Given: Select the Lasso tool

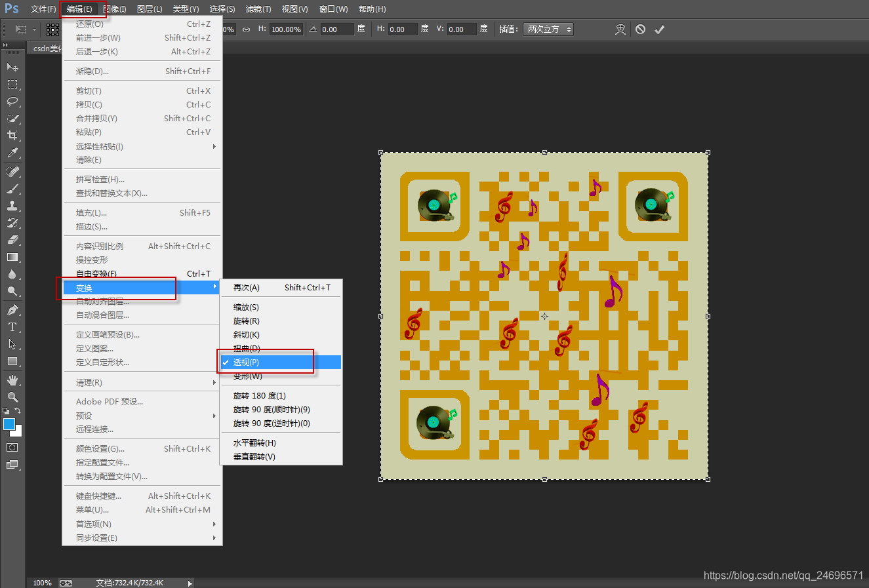Looking at the screenshot, I should click(x=12, y=101).
